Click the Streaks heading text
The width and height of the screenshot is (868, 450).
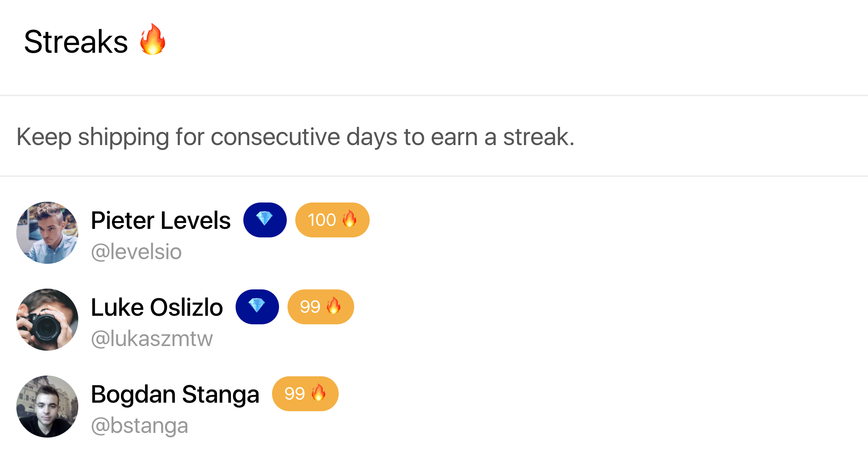(x=76, y=42)
